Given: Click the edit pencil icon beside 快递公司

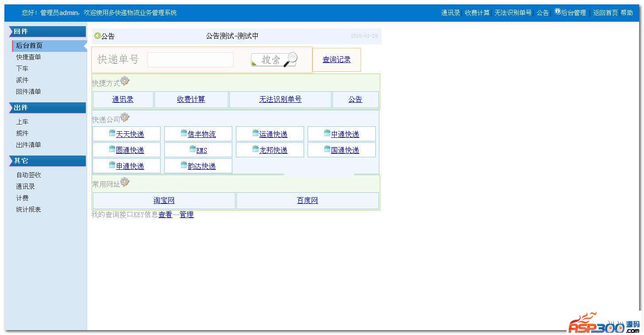Looking at the screenshot, I should click(x=125, y=117).
